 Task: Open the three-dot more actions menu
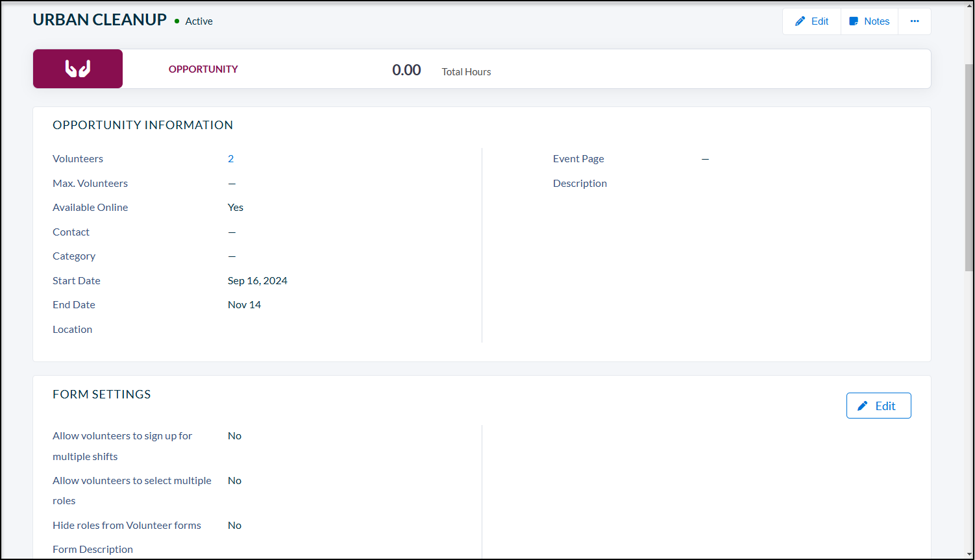tap(915, 21)
